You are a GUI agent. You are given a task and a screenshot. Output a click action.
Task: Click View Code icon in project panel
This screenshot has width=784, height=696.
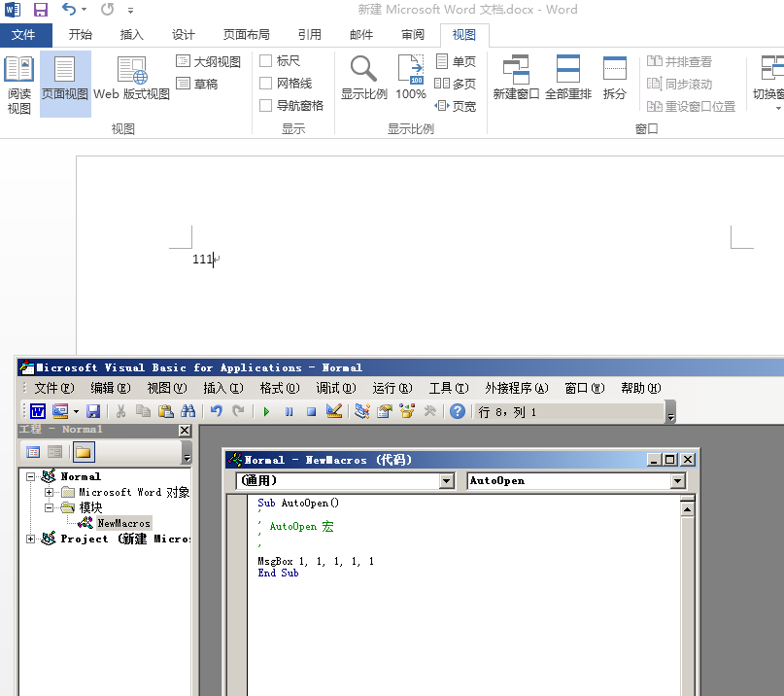tap(33, 452)
